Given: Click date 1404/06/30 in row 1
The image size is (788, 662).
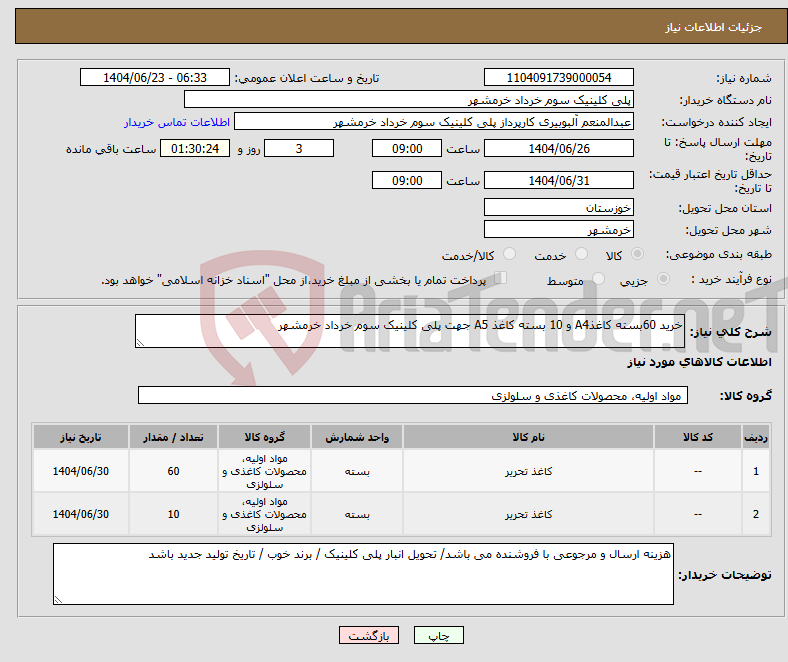Looking at the screenshot, I should pos(81,471).
